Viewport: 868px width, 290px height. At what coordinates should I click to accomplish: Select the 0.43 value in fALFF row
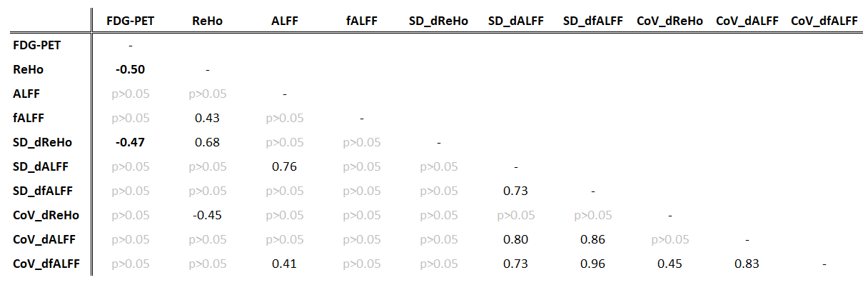tap(207, 118)
